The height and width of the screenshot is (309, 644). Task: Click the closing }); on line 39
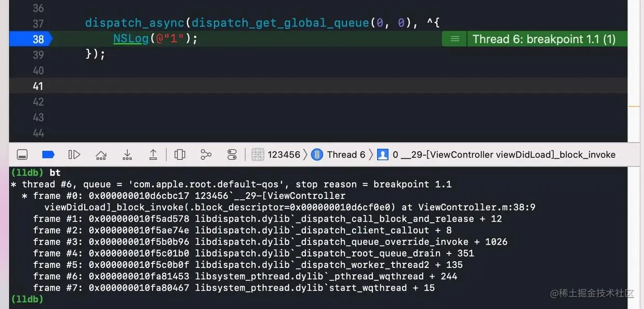point(96,55)
